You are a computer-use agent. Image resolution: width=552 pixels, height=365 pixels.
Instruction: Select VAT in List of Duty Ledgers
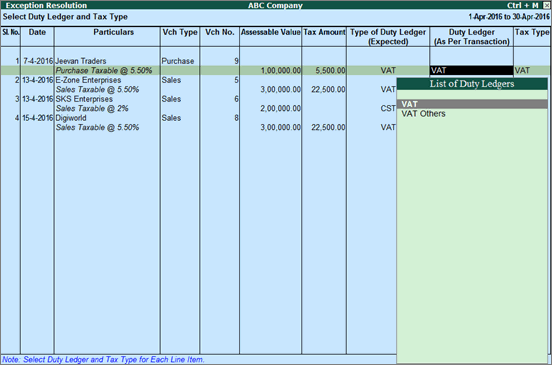tap(472, 104)
